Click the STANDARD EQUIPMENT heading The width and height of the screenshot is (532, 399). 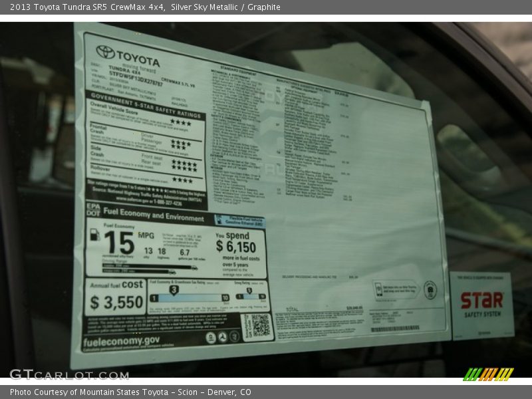point(239,70)
